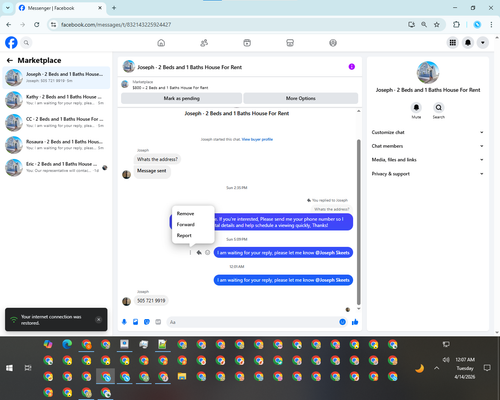The width and height of the screenshot is (500, 400).
Task: Open the Watch video icon
Action: [247, 43]
